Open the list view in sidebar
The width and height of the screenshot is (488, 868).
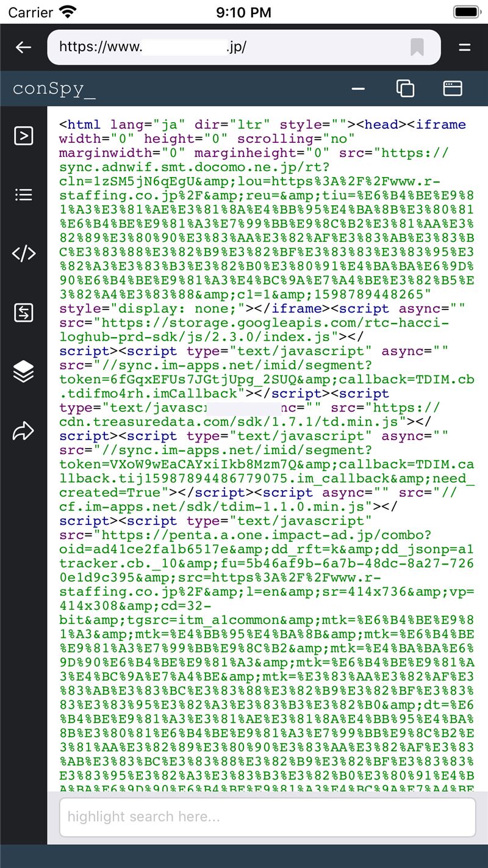click(24, 195)
